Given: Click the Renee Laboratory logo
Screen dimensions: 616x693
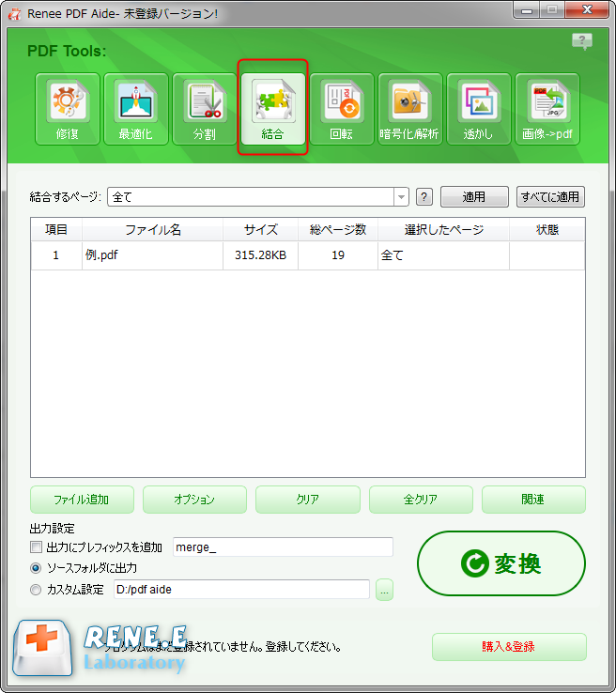Looking at the screenshot, I should (100, 648).
